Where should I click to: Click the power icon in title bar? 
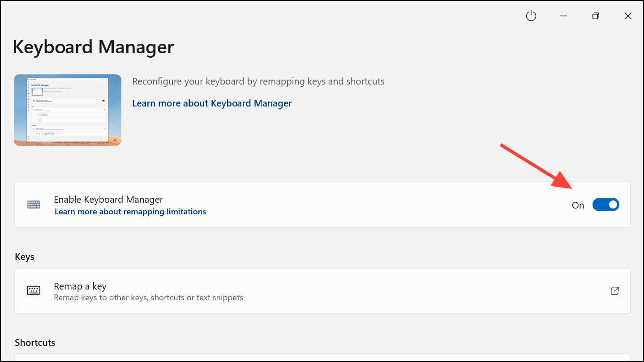(x=531, y=16)
